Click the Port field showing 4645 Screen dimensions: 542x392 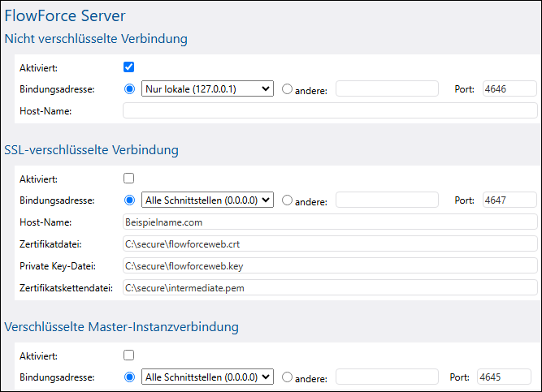[x=504, y=377]
